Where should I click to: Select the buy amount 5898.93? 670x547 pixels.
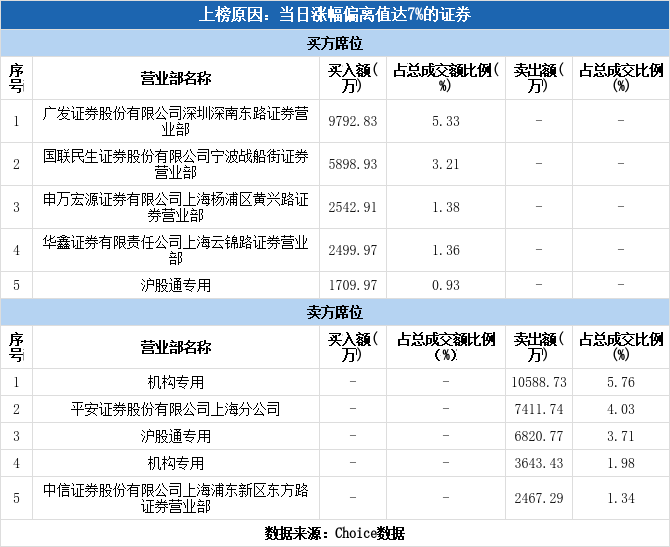click(353, 164)
